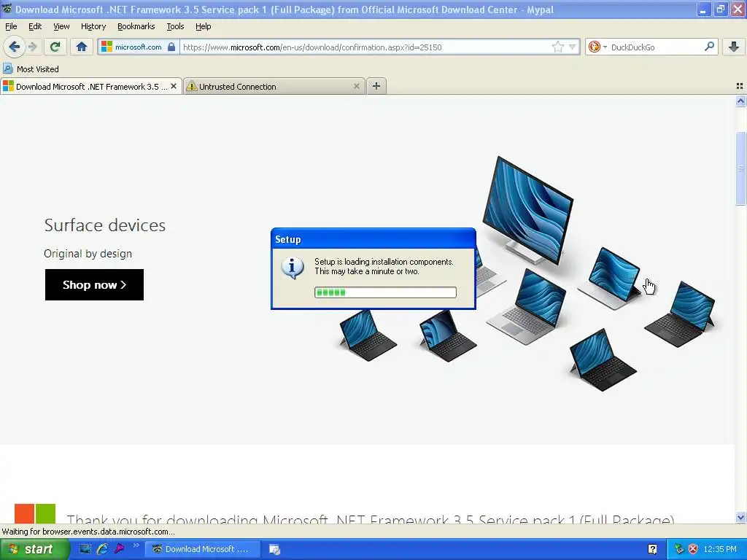Image resolution: width=747 pixels, height=560 pixels.
Task: Click the Show Desktop quick launch icon
Action: pos(85,549)
